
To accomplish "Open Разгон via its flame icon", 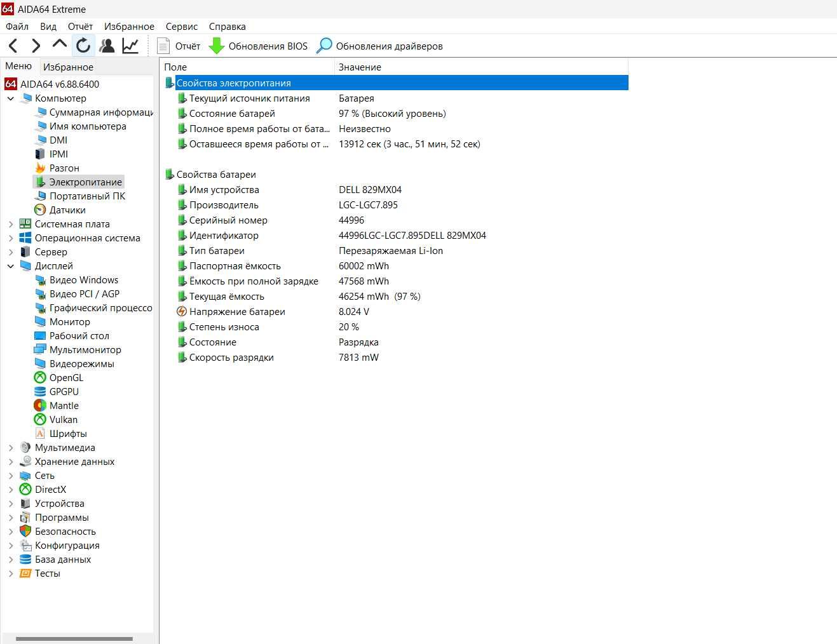I will (x=40, y=168).
